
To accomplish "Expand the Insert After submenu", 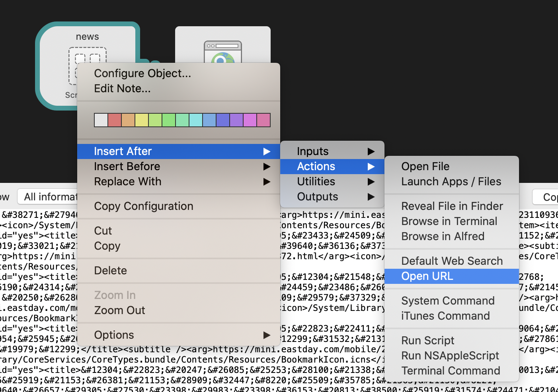I will 179,151.
